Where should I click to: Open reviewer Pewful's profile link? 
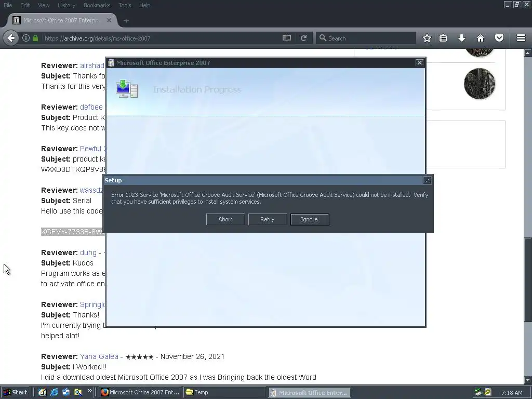tap(92, 149)
